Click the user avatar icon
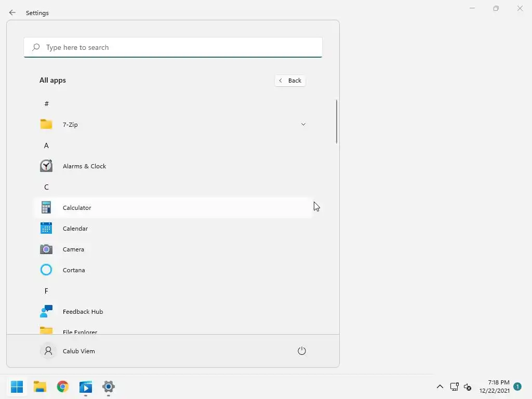Image resolution: width=532 pixels, height=399 pixels. coord(48,351)
